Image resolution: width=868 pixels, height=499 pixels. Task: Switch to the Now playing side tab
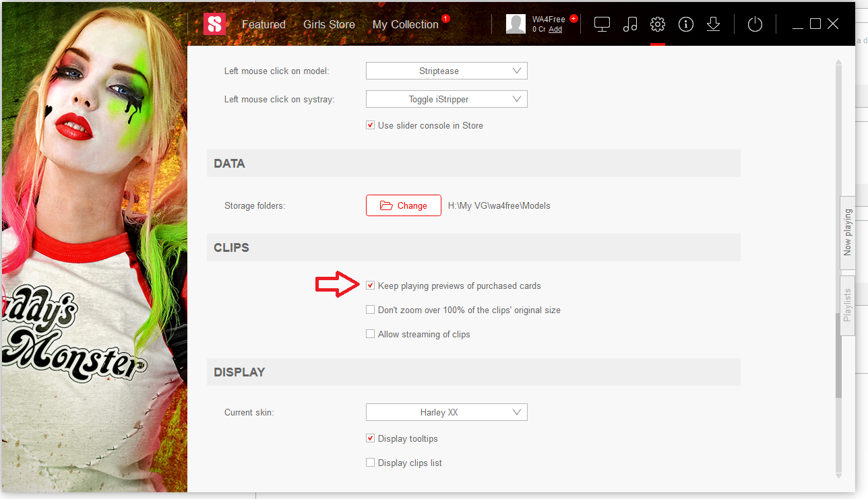pyautogui.click(x=847, y=232)
